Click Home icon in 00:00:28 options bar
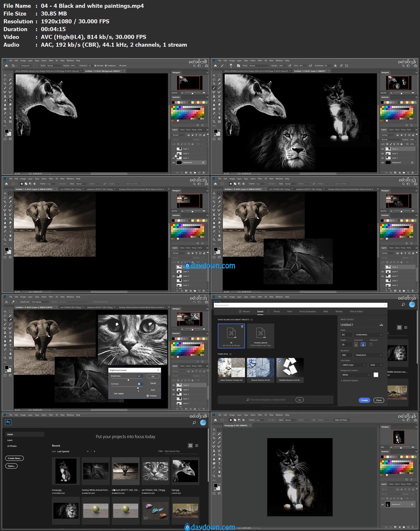This screenshot has height=531, width=420. coord(6,66)
